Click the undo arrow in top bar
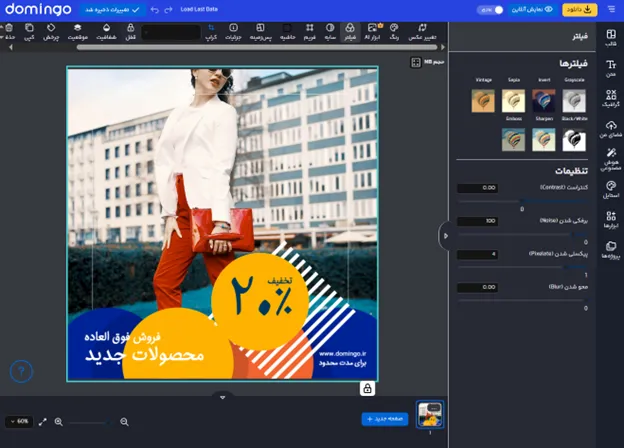624x448 pixels. tap(154, 9)
